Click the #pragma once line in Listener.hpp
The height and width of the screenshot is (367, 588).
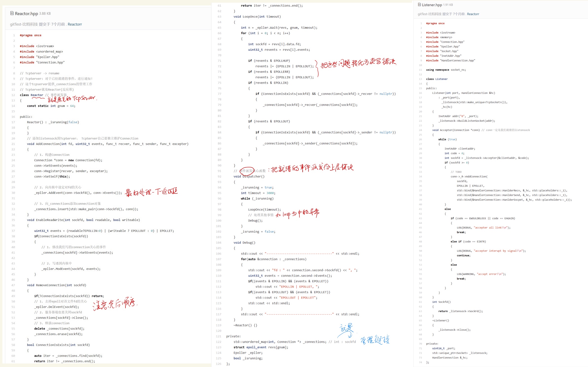[435, 23]
